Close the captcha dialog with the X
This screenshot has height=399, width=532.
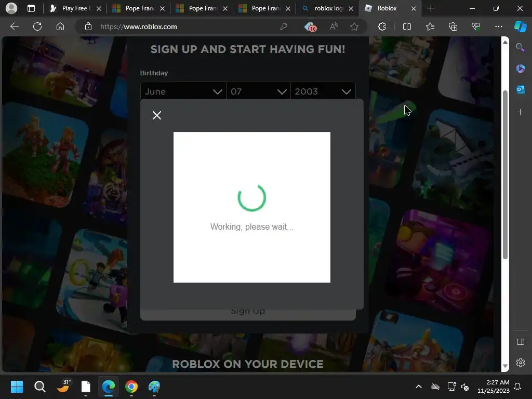tap(157, 115)
